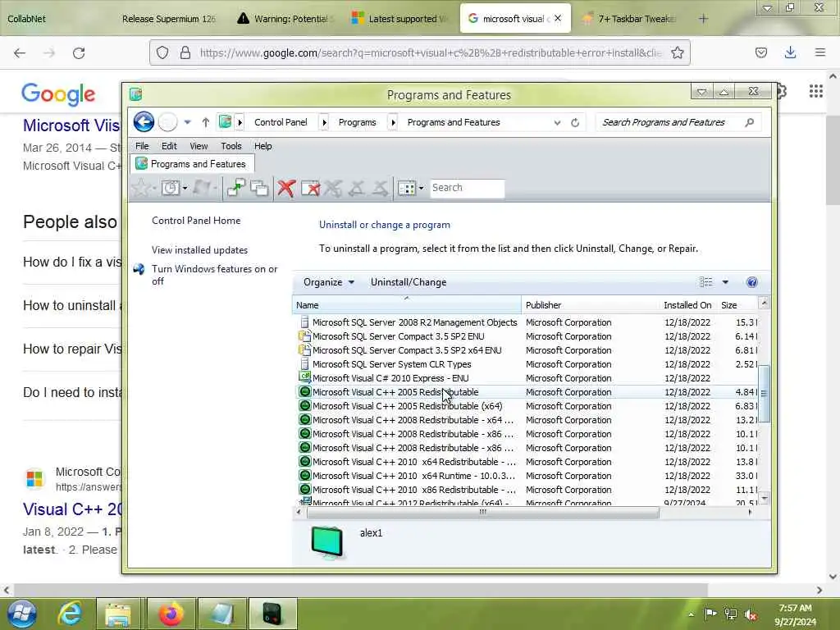The width and height of the screenshot is (840, 630).
Task: Open the Google apps grid icon
Action: (816, 91)
